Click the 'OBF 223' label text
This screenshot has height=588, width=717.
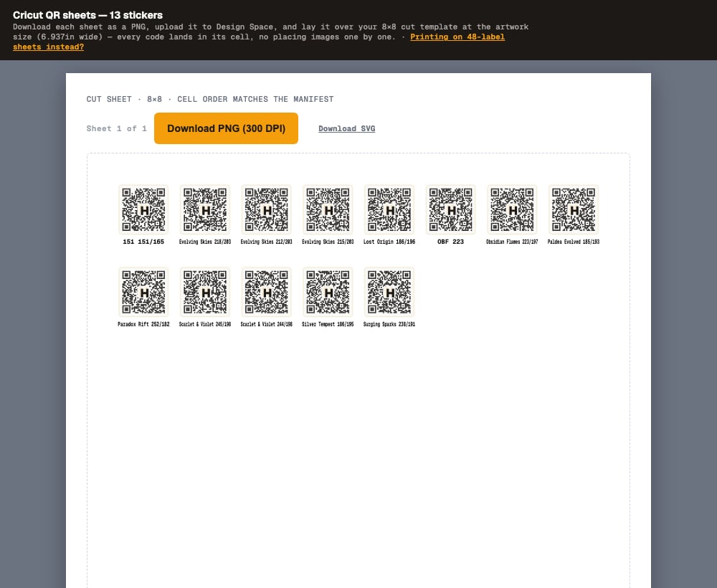pos(450,242)
